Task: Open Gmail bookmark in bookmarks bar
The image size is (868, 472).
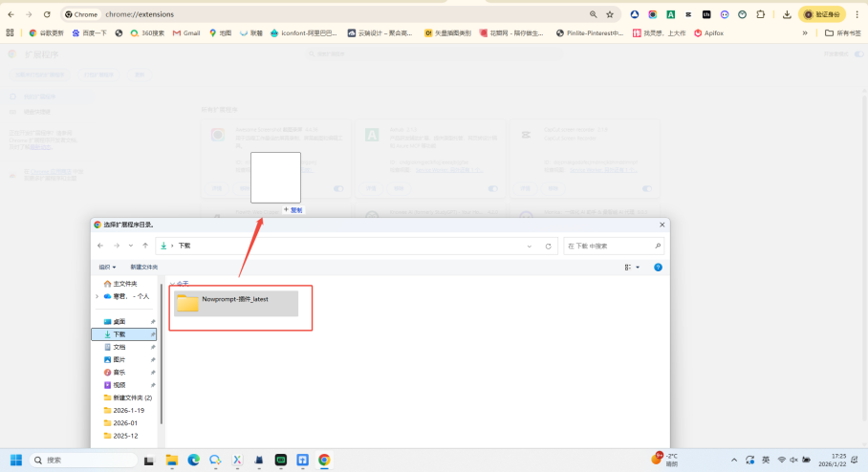Action: pyautogui.click(x=185, y=32)
